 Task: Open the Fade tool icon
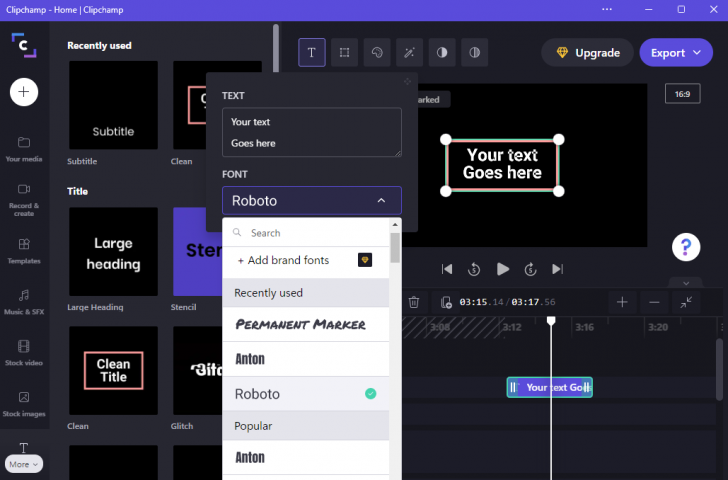(x=474, y=52)
